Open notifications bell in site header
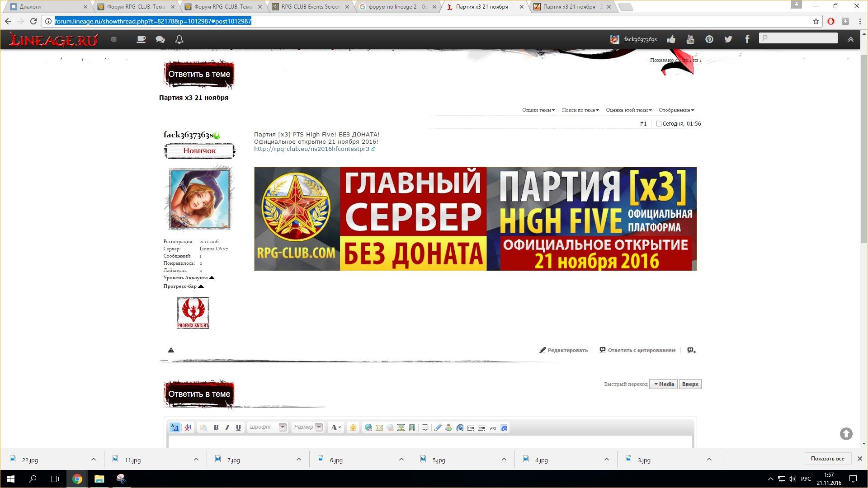868x488 pixels. pos(179,39)
